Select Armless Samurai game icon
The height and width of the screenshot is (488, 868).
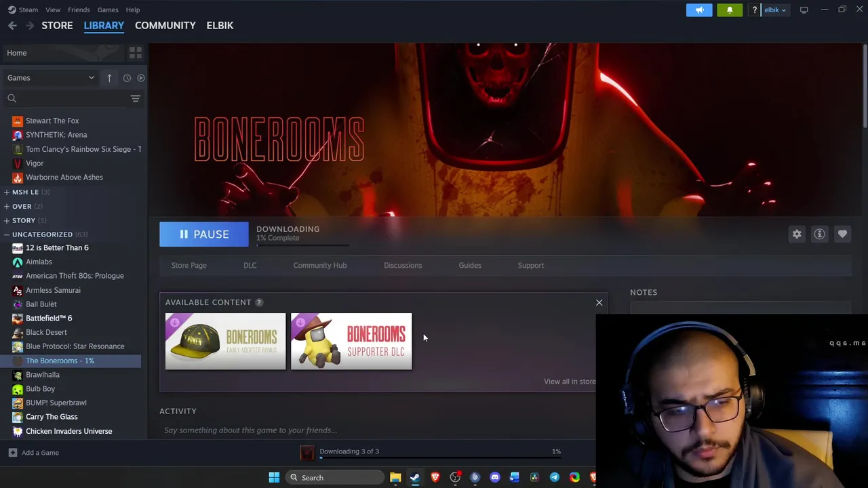click(x=18, y=290)
